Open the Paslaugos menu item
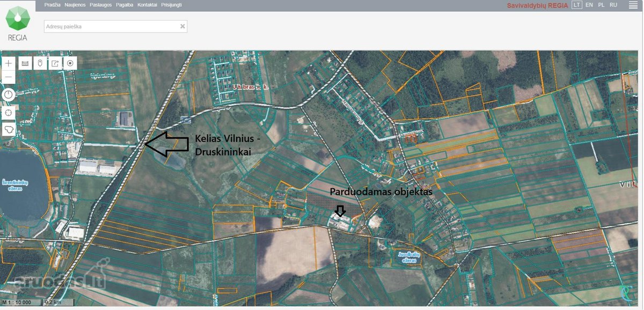The height and width of the screenshot is (310, 644). [x=101, y=5]
